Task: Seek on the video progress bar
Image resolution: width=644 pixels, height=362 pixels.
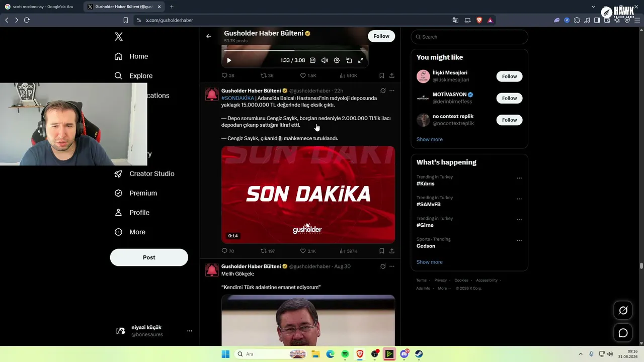Action: tap(295, 50)
